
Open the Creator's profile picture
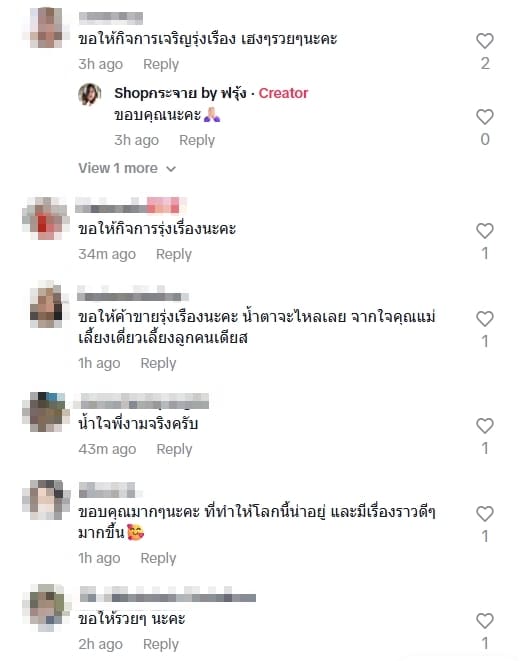[x=90, y=94]
